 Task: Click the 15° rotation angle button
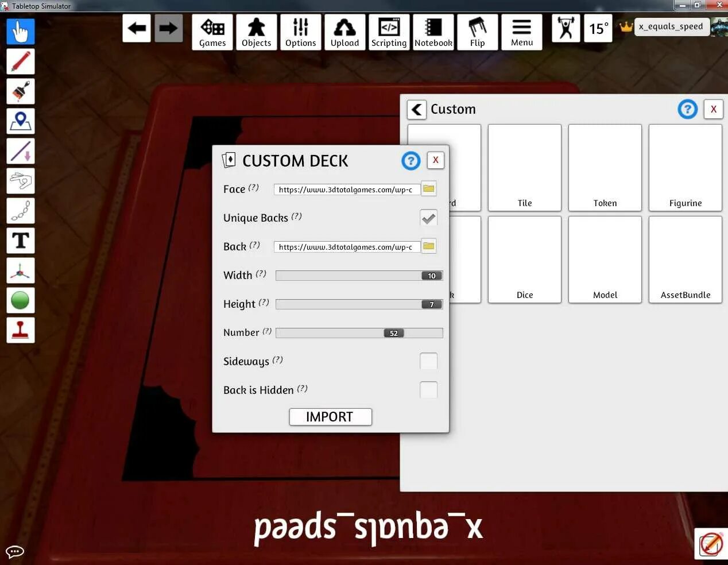598,28
